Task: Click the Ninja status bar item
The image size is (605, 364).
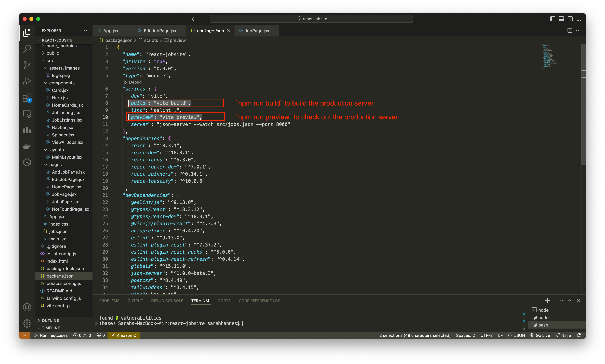Action: pyautogui.click(x=563, y=335)
